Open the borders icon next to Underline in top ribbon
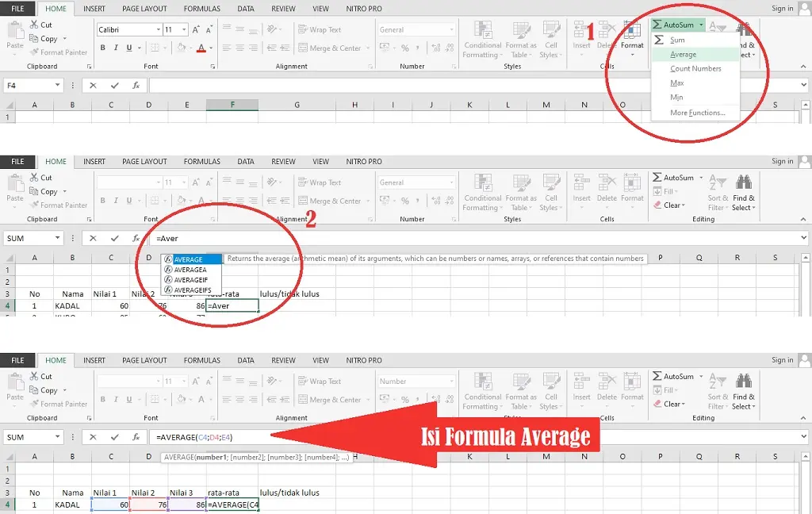 click(155, 48)
